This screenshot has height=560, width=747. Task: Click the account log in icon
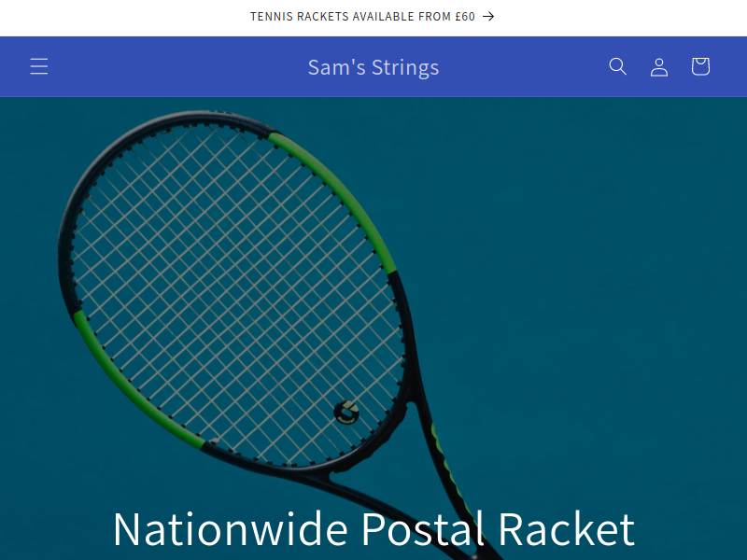[659, 66]
